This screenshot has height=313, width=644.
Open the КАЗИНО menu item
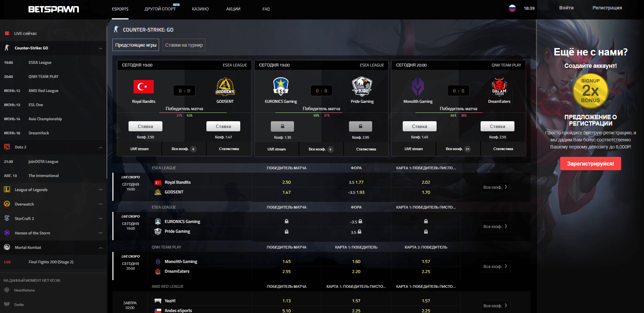tap(200, 9)
